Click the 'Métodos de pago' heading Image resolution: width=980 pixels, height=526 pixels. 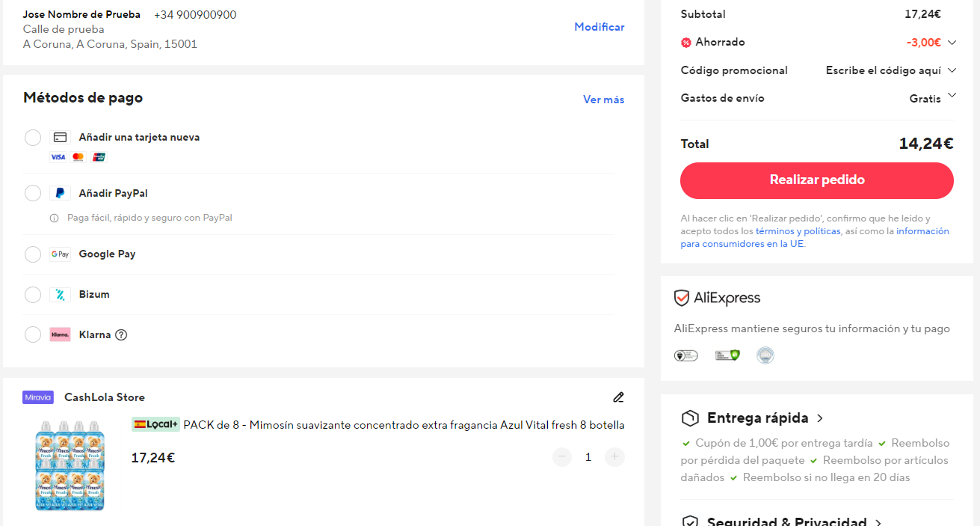click(83, 98)
